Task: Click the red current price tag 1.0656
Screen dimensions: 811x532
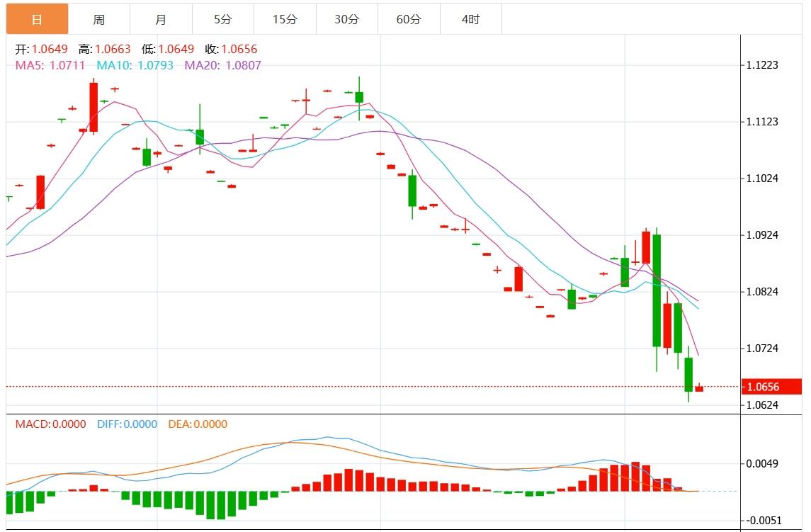Action: coord(771,387)
